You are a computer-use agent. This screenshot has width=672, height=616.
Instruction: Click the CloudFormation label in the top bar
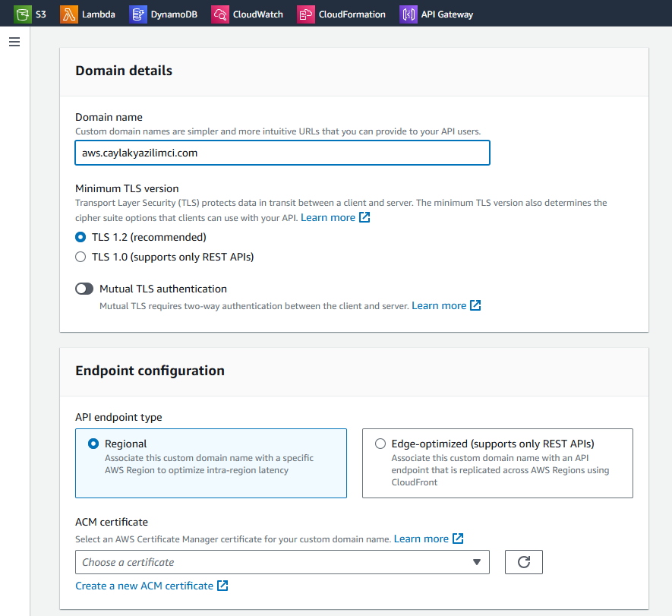point(352,14)
